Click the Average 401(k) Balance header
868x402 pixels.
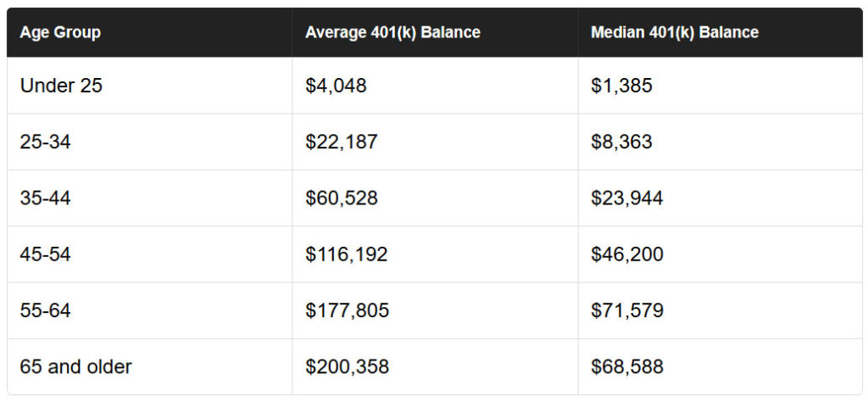[x=392, y=33]
